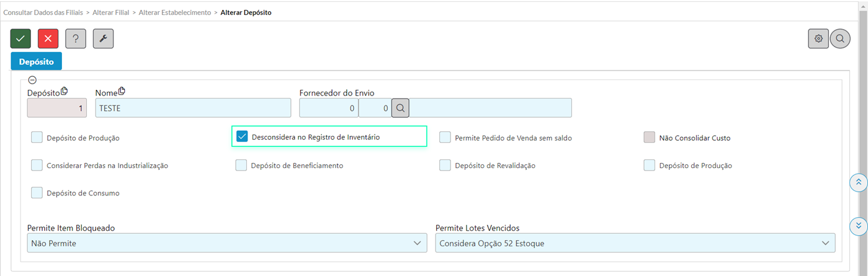The image size is (868, 276).
Task: Open tools with the wrench icon
Action: 103,38
